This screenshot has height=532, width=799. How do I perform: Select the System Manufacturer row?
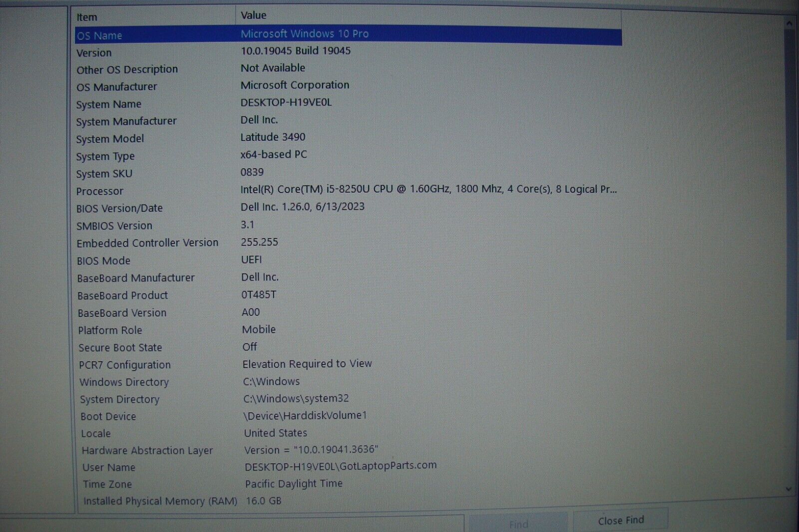click(349, 121)
